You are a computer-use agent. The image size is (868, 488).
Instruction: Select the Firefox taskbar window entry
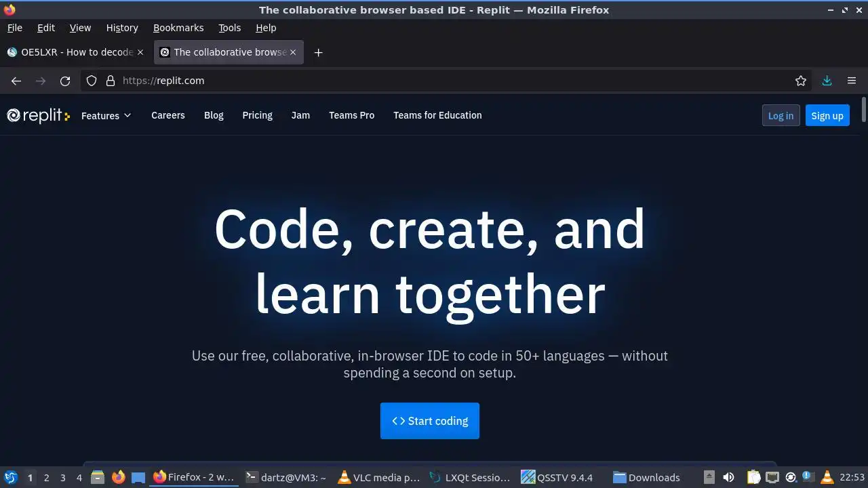coord(194,477)
